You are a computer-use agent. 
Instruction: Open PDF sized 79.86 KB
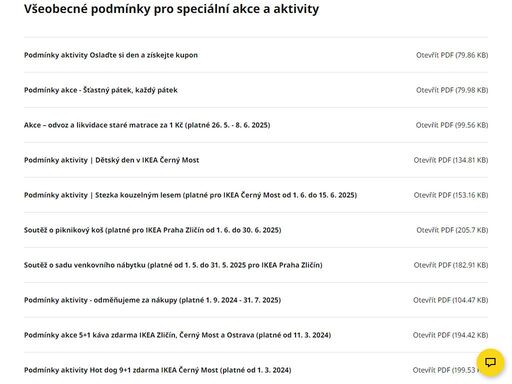(x=452, y=55)
